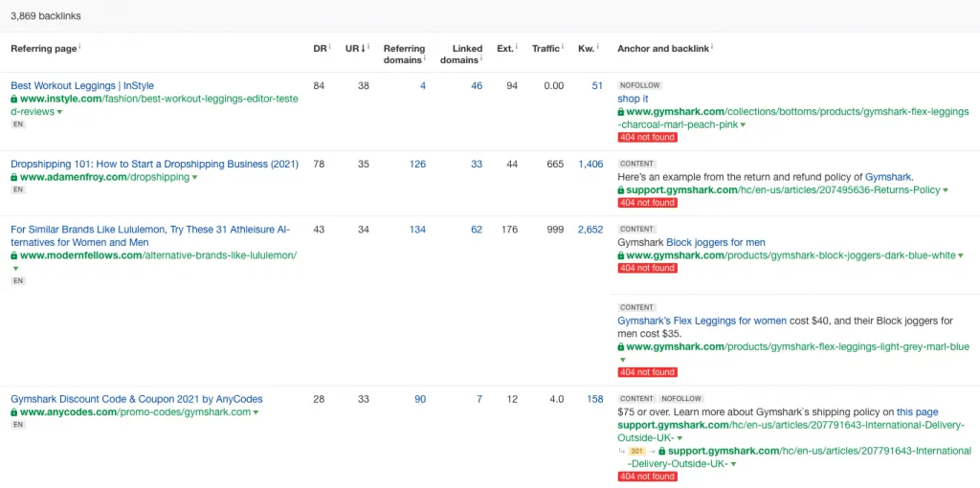Open Best Workout Leggings InStyle referring page
Viewport: 980px width, 488px height.
pyautogui.click(x=82, y=85)
